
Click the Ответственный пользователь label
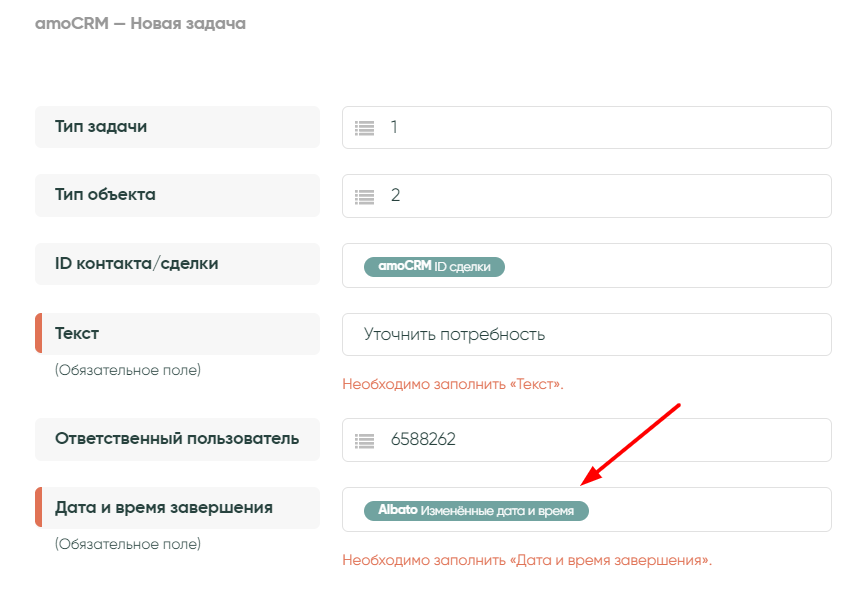[176, 439]
